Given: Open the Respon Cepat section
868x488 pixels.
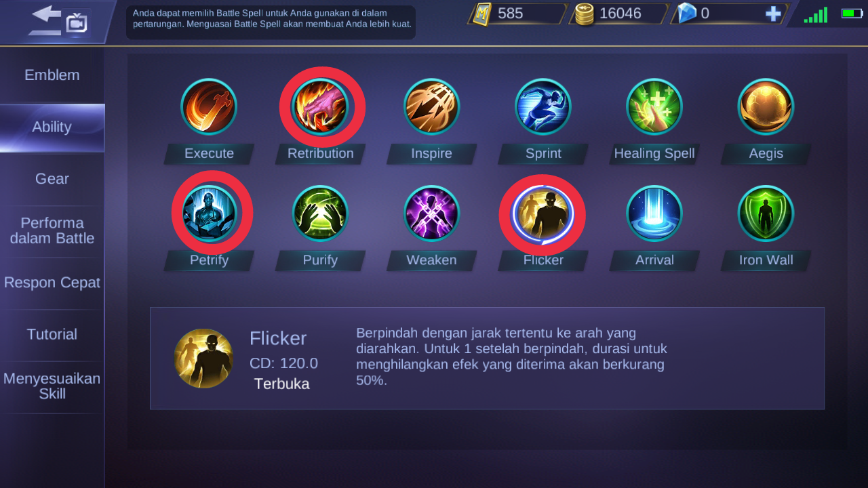Looking at the screenshot, I should coord(52,283).
